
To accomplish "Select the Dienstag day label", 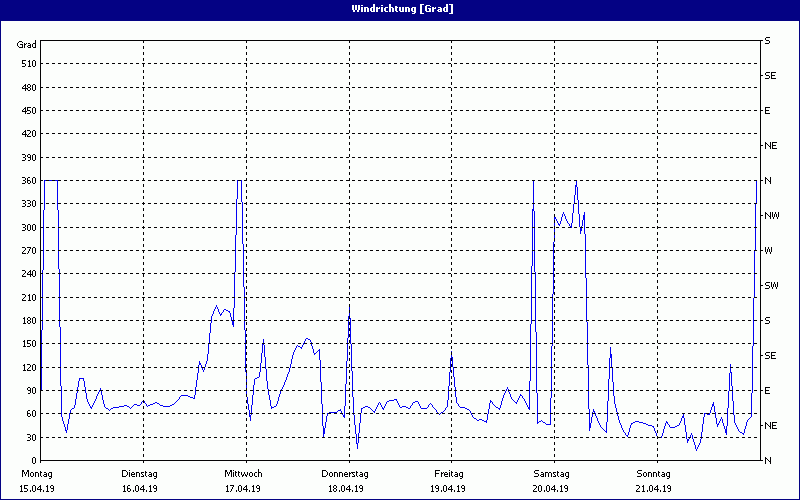I will coord(139,474).
